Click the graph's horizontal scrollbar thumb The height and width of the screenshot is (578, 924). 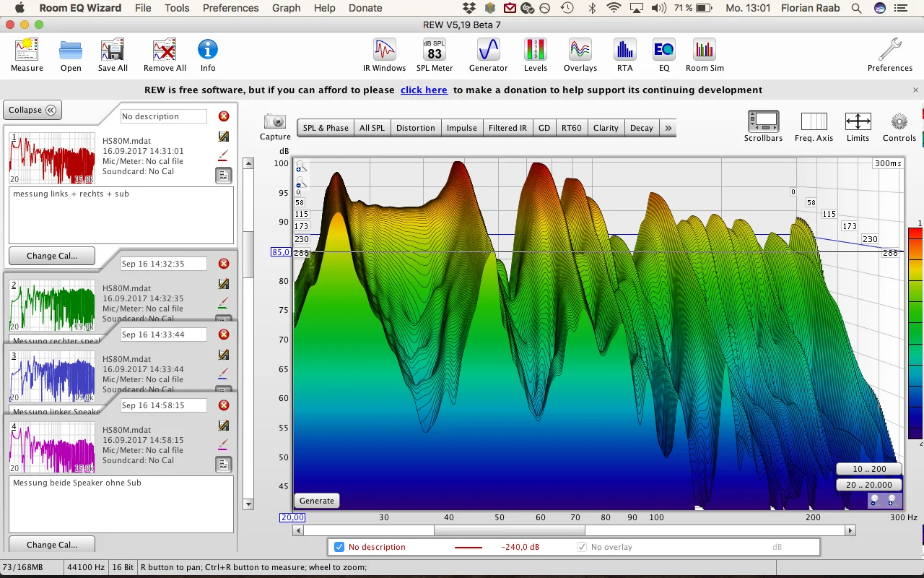(x=510, y=530)
